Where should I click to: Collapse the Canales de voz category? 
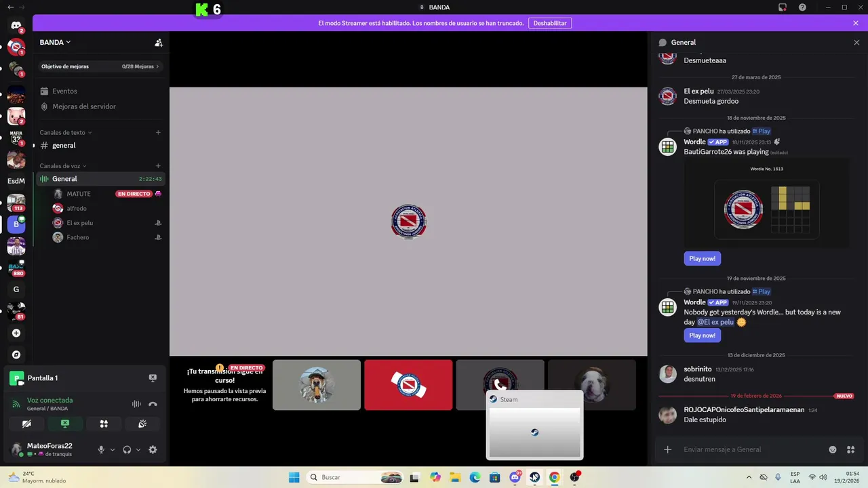click(63, 166)
